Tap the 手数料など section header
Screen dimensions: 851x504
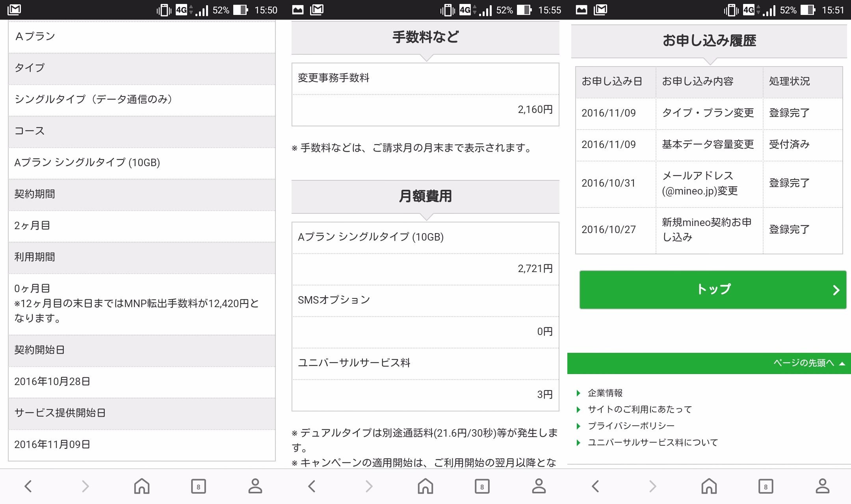click(x=425, y=37)
